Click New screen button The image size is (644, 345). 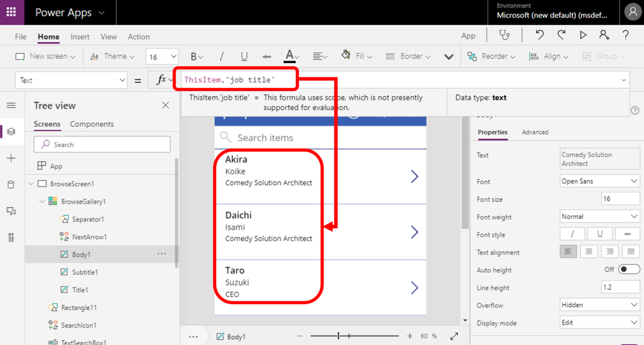tap(45, 56)
